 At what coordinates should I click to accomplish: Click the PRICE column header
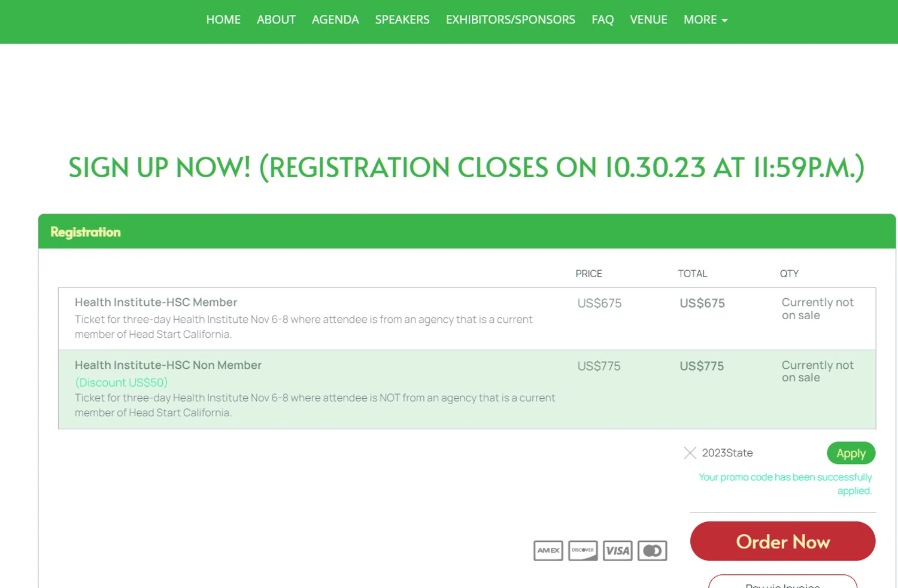pyautogui.click(x=588, y=274)
